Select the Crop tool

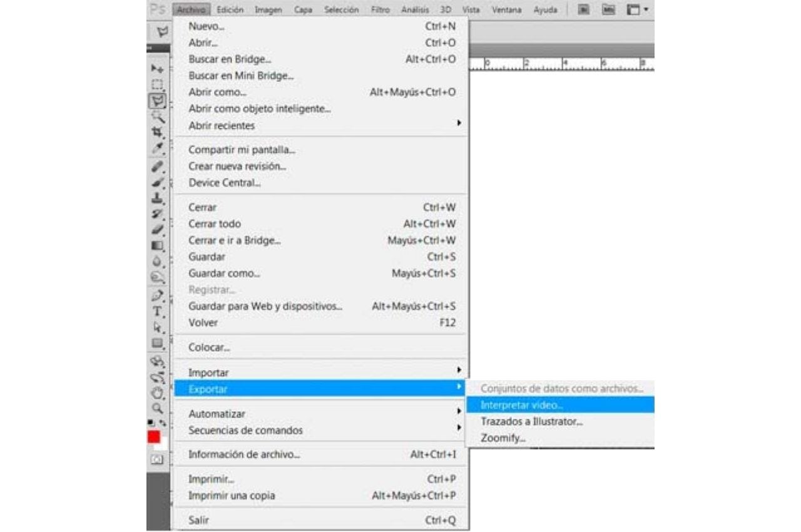click(x=157, y=133)
